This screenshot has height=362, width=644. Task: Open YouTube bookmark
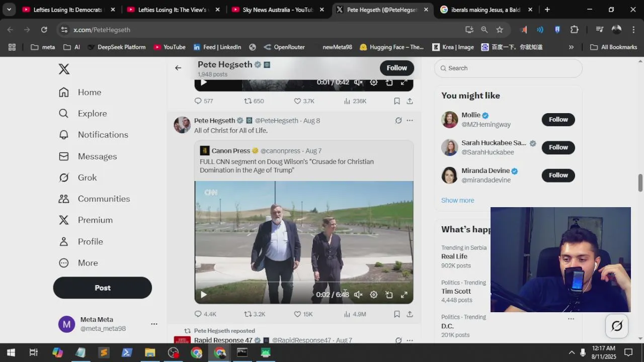point(170,47)
